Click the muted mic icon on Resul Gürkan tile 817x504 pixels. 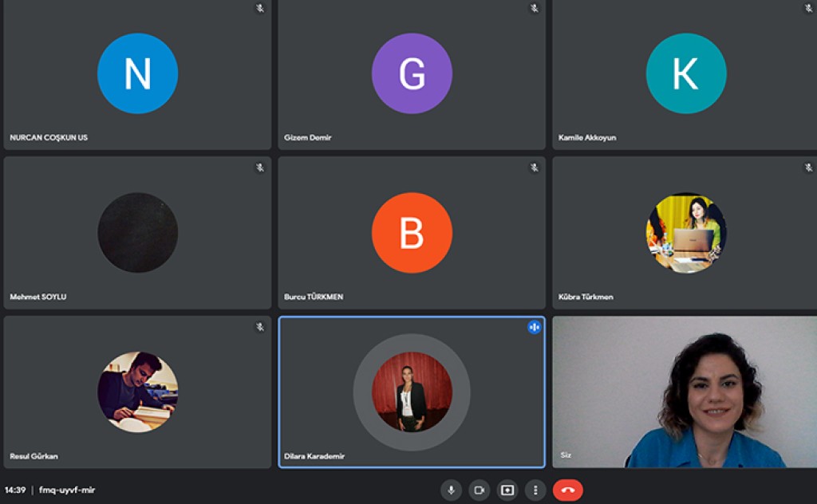point(259,327)
